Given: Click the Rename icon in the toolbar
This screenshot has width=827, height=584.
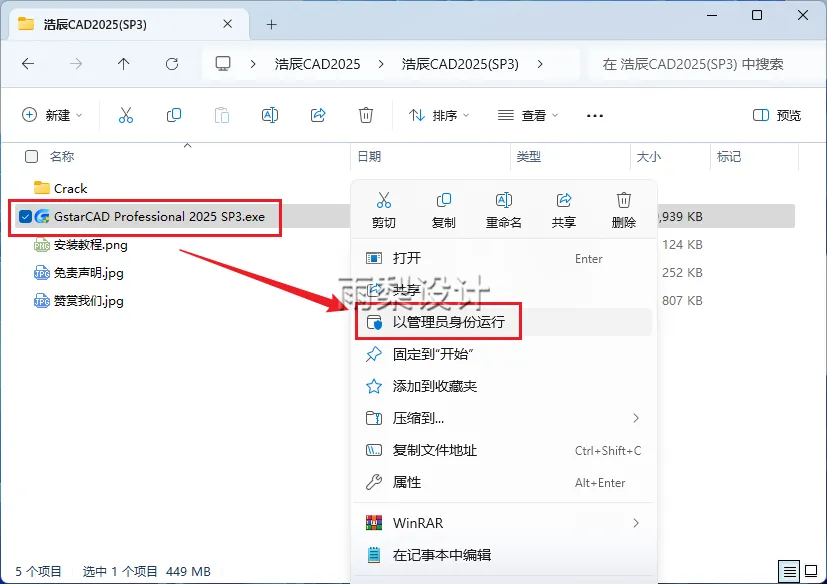Looking at the screenshot, I should [270, 115].
